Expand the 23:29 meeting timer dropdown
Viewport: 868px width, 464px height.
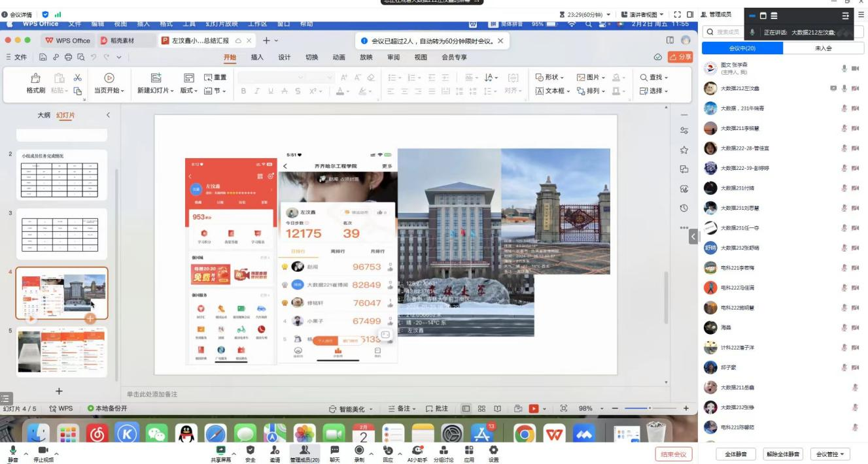(x=590, y=14)
